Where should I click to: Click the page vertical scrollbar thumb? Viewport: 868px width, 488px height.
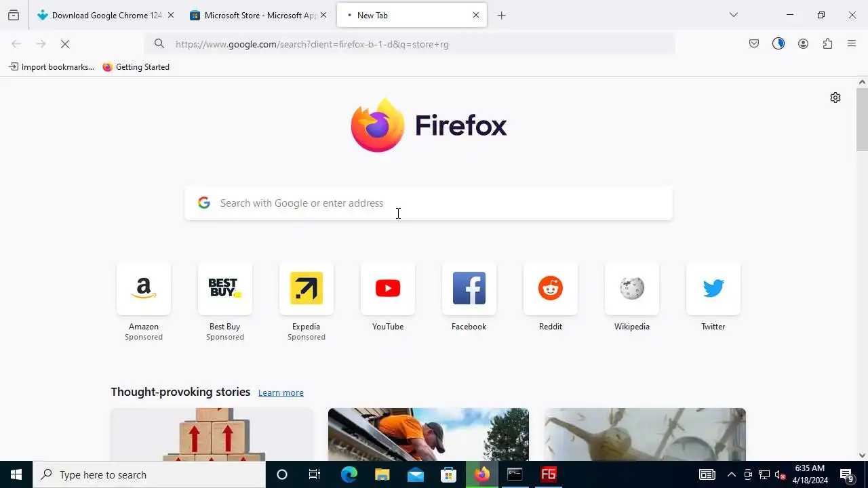862,119
